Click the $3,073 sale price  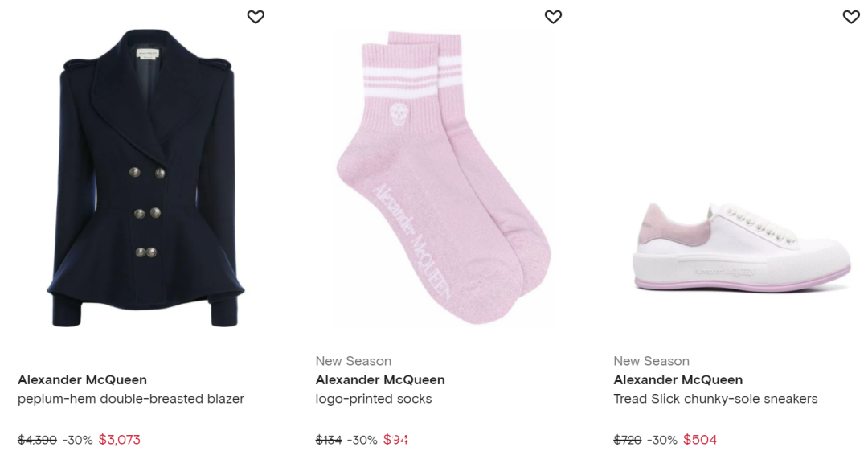(120, 440)
